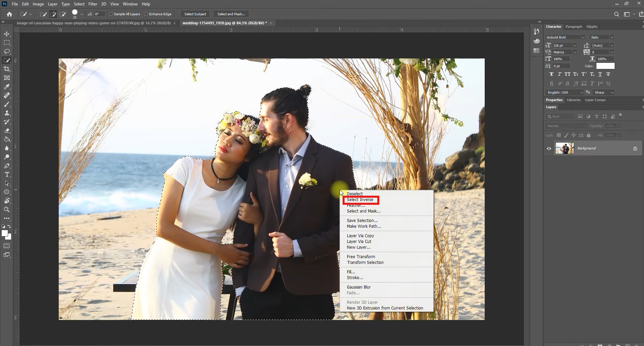Enable the Enhance Edge checkbox

[146, 14]
